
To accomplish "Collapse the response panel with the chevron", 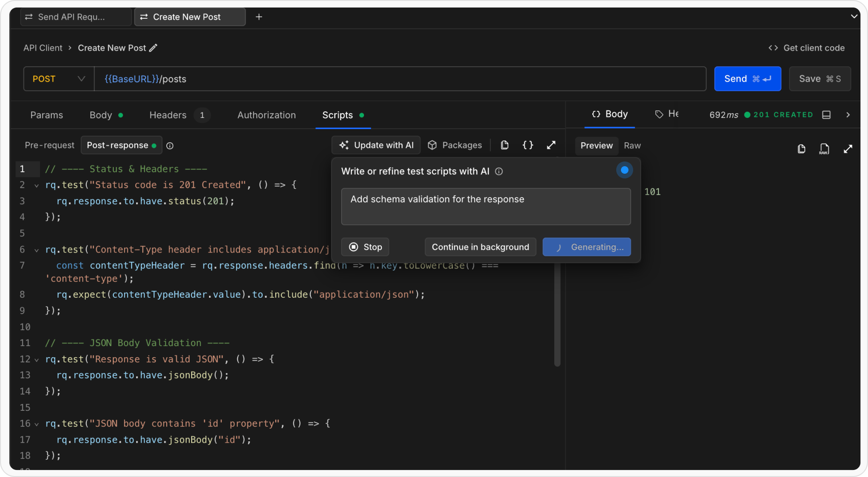I will (x=848, y=114).
